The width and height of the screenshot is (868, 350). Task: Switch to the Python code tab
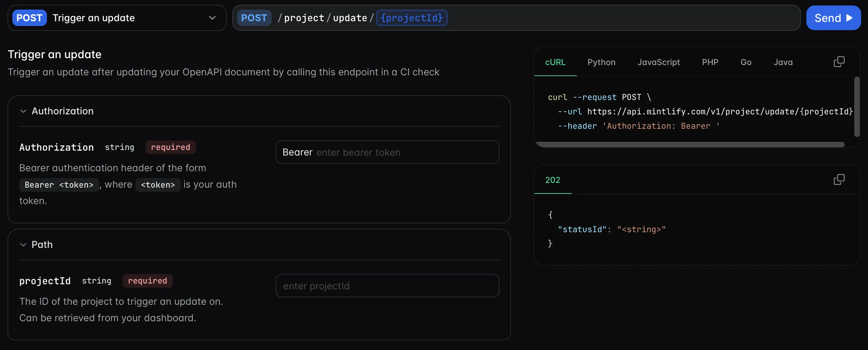click(602, 62)
